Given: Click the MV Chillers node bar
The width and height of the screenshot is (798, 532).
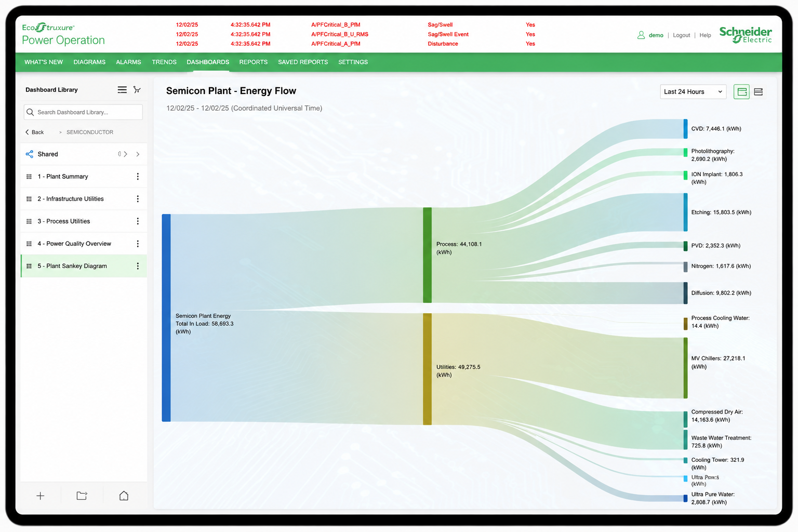Looking at the screenshot, I should pos(685,368).
